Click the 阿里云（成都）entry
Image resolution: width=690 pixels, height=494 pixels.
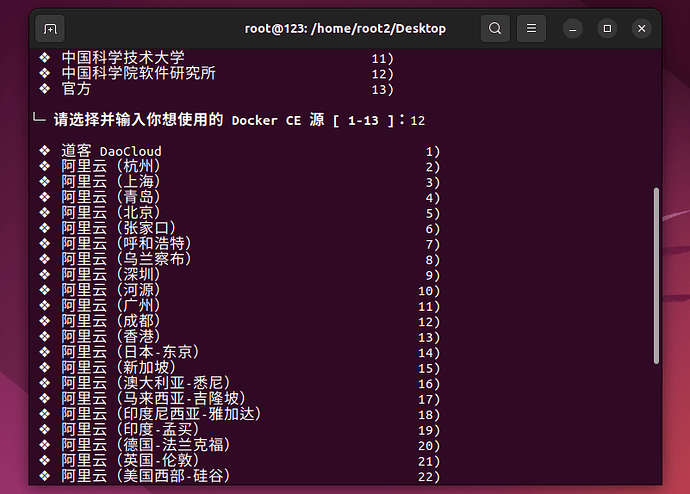[x=111, y=321]
